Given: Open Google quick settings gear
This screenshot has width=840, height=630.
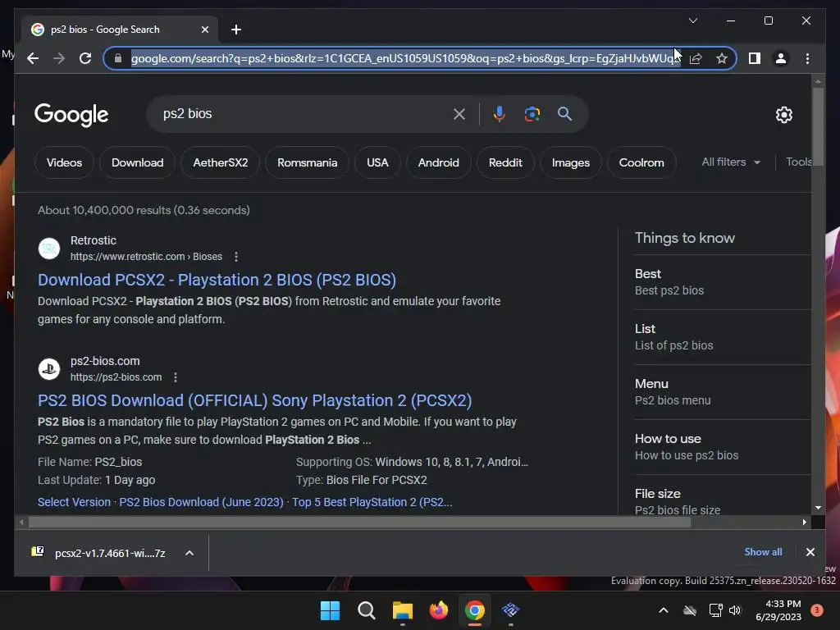Looking at the screenshot, I should tap(783, 115).
